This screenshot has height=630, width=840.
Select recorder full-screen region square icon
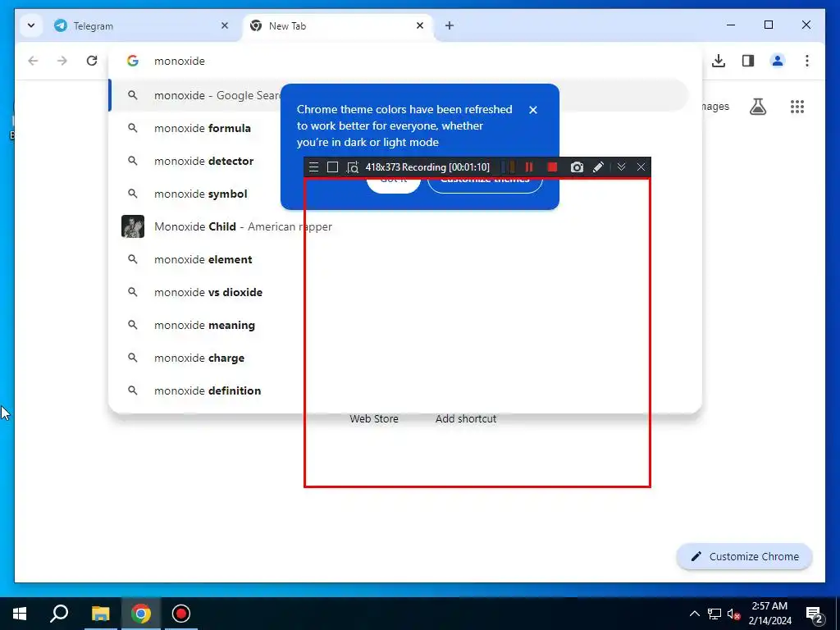pyautogui.click(x=333, y=167)
